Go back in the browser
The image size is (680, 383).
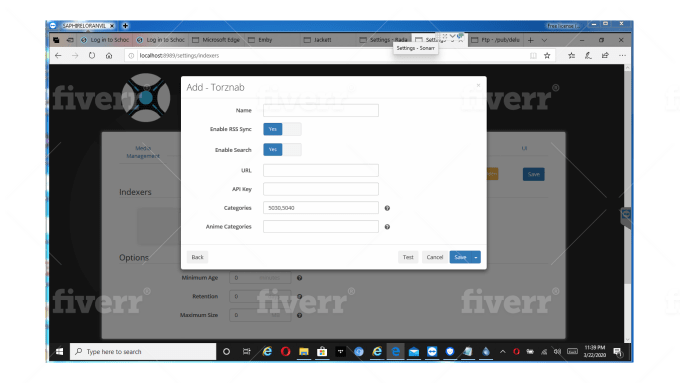click(x=58, y=56)
